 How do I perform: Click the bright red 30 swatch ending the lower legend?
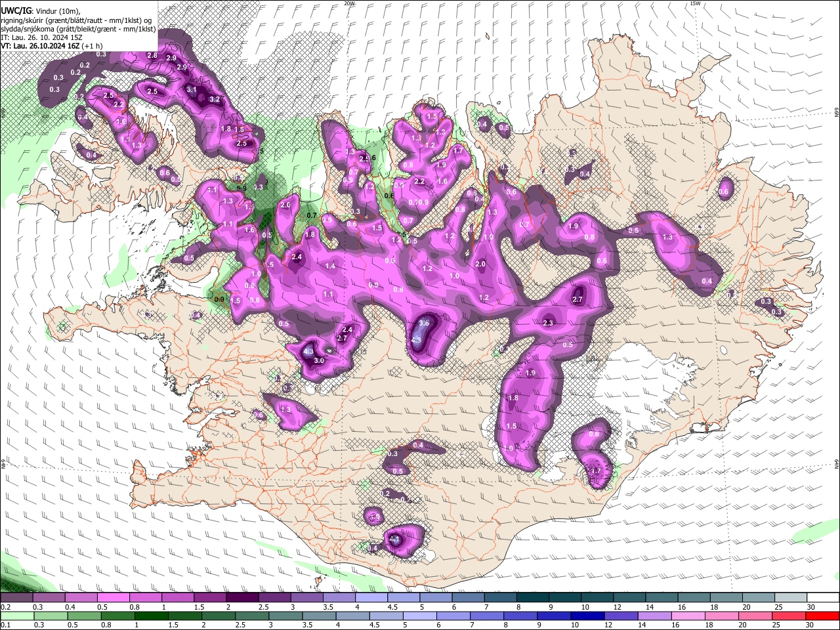point(823,616)
